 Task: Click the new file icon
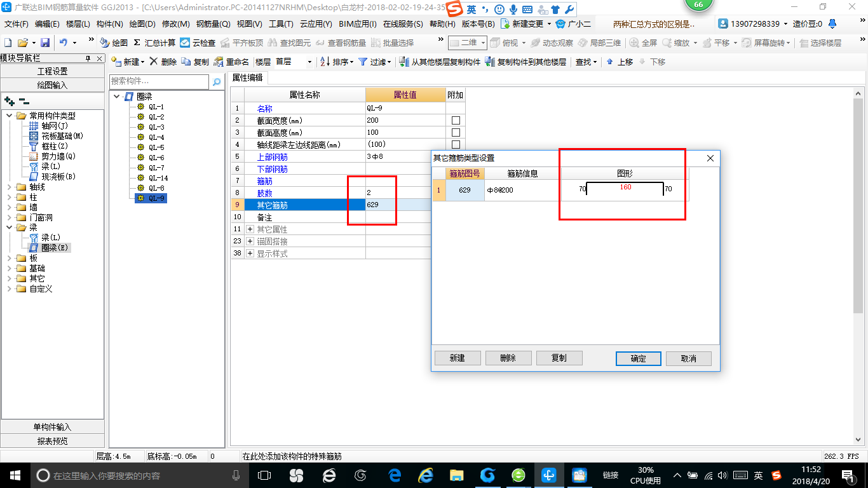pos(8,43)
